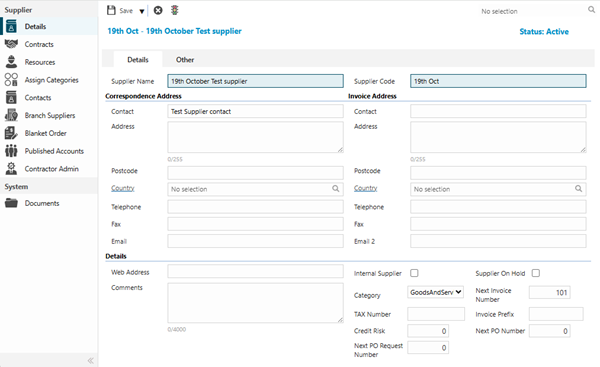Collapse the sidebar with double chevron

tap(91, 360)
